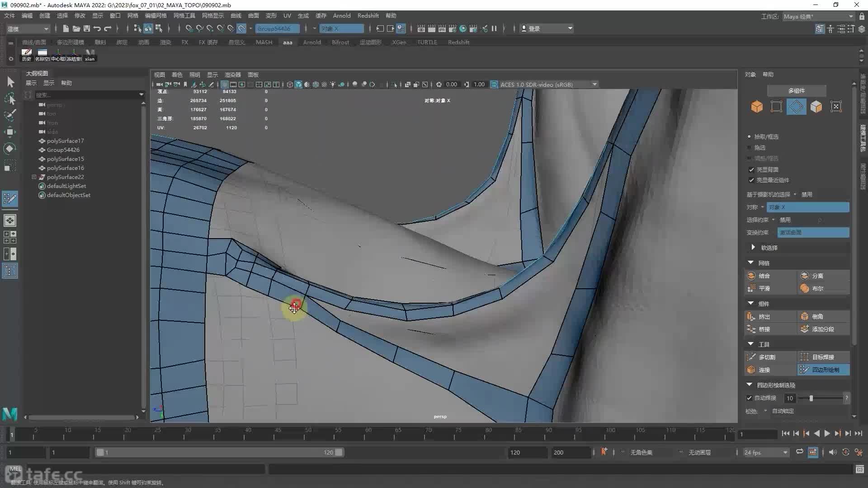Viewport: 868px width, 488px height.
Task: Toggle the audio speaker icon near fps
Action: point(832,452)
